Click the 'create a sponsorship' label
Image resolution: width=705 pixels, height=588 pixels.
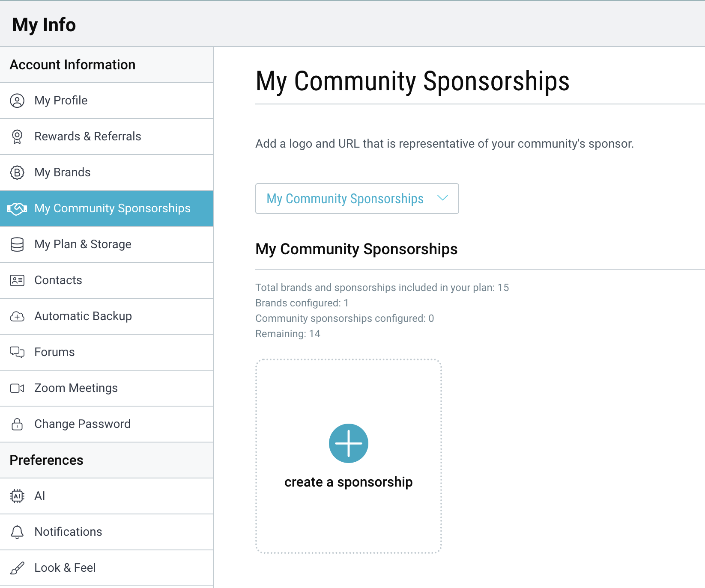pyautogui.click(x=348, y=482)
